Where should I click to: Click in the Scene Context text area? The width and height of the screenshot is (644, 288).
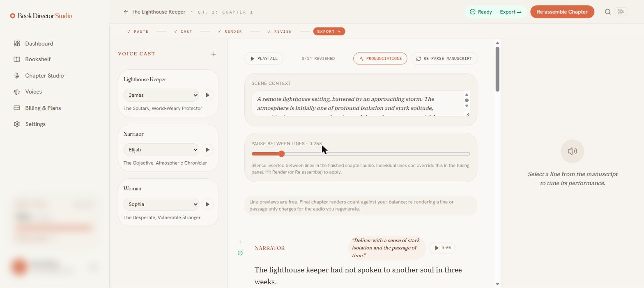357,103
